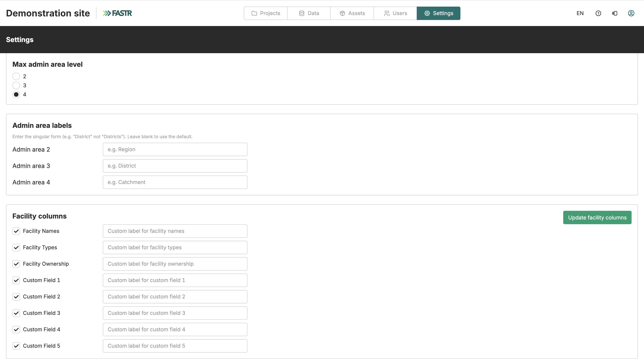644x359 pixels.
Task: Toggle the Facility Ownership checkbox
Action: pyautogui.click(x=16, y=264)
